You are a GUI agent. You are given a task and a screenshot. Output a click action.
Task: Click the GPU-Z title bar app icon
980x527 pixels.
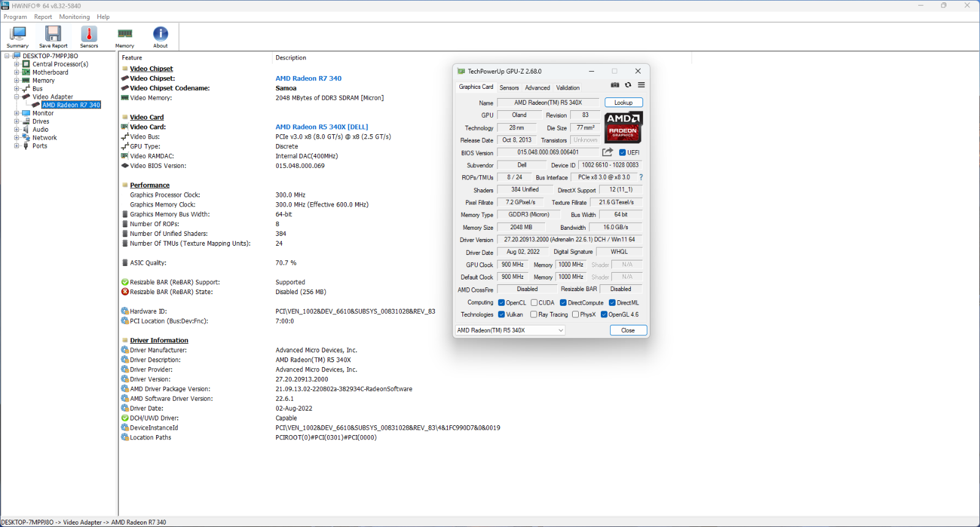pos(461,71)
